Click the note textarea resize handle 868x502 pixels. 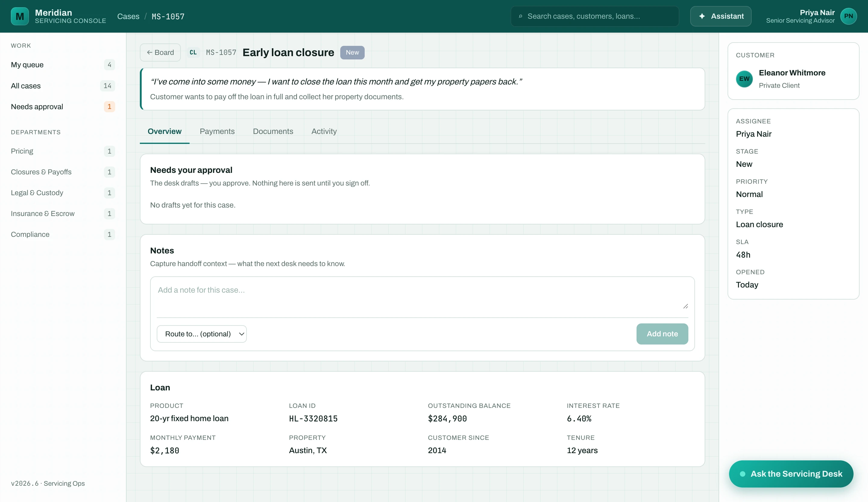pyautogui.click(x=685, y=306)
